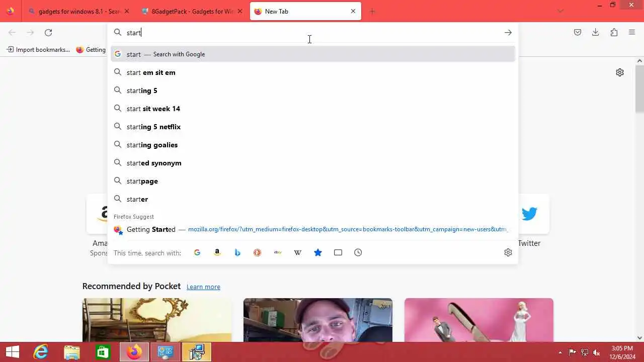The height and width of the screenshot is (362, 644).
Task: Select 'start em sit em' suggestion
Action: coord(313,72)
